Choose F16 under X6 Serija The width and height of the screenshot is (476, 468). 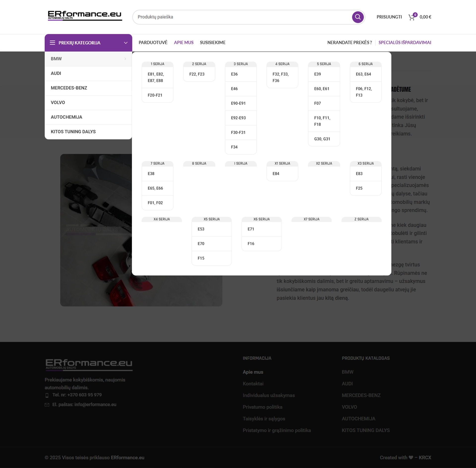(x=262, y=244)
